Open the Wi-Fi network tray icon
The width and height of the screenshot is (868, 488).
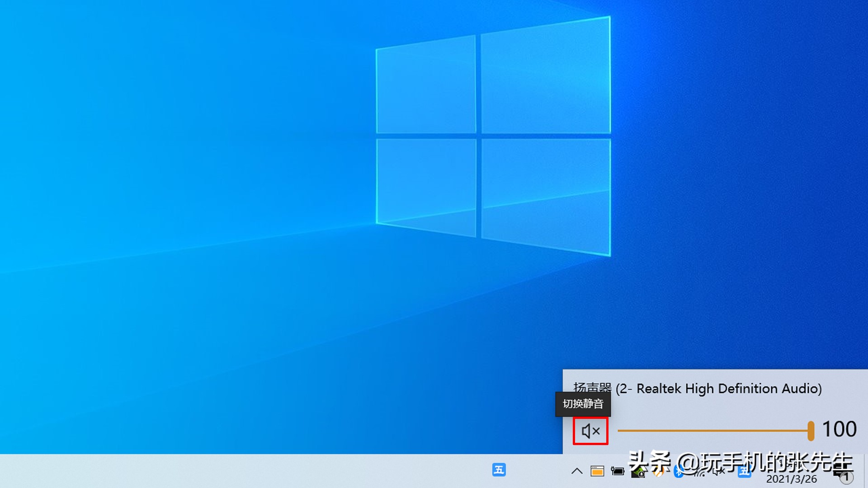tap(699, 472)
